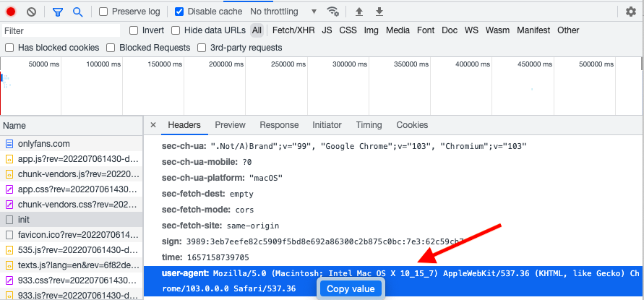Filter requests by Fetch/XHR
Viewport: 644px width, 300px height.
coord(292,30)
